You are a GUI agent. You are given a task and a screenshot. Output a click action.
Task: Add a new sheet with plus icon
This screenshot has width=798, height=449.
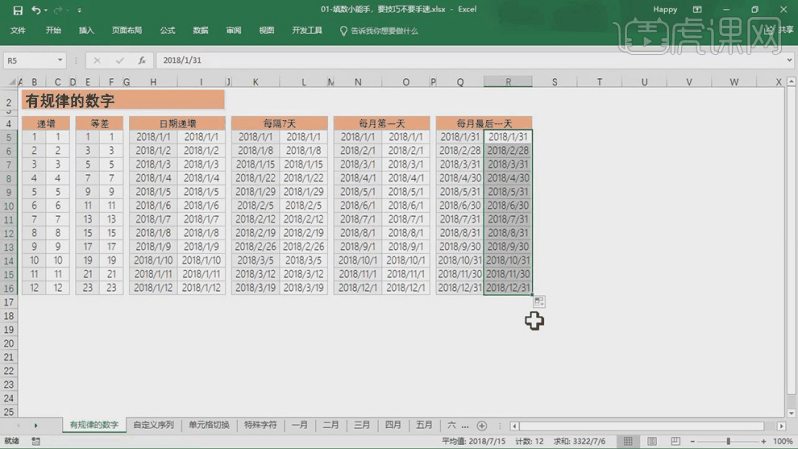pos(481,426)
